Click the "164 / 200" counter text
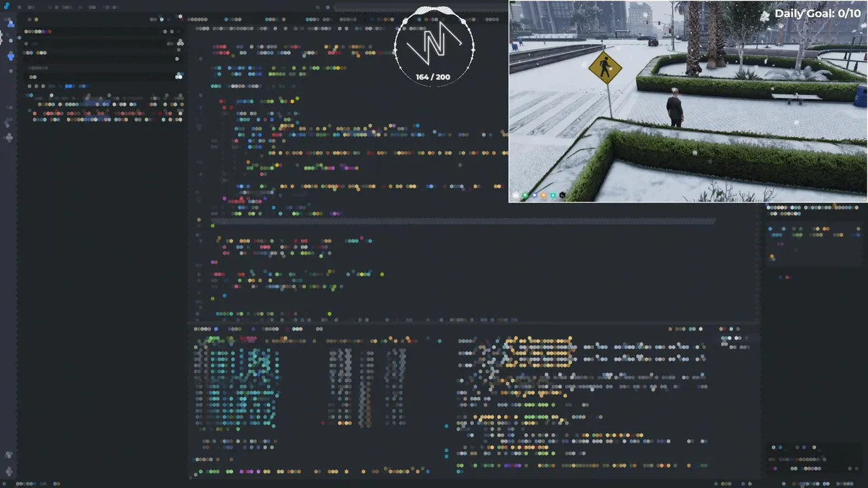The image size is (868, 488). (433, 77)
